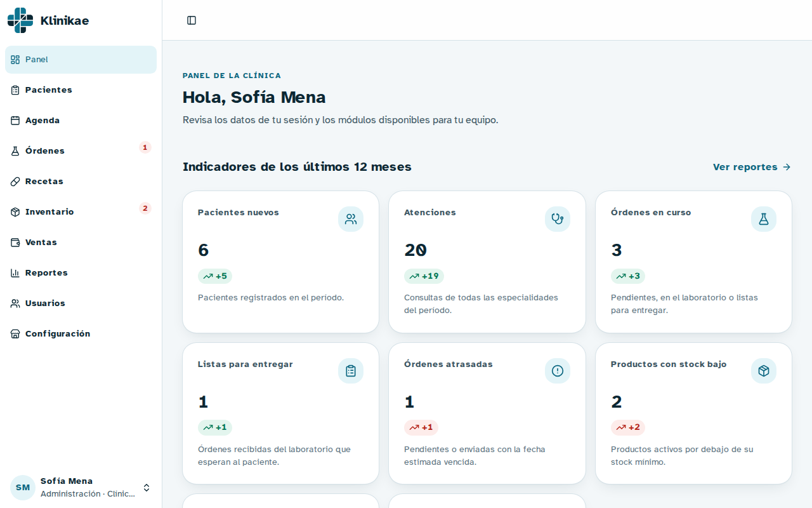Click the green +1 badge on Listas para entregar
The image size is (812, 508).
coord(215,427)
